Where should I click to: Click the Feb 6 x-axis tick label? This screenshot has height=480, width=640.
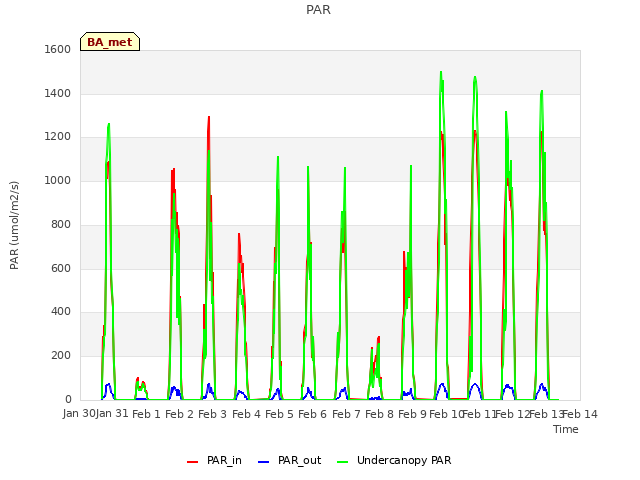(x=312, y=414)
